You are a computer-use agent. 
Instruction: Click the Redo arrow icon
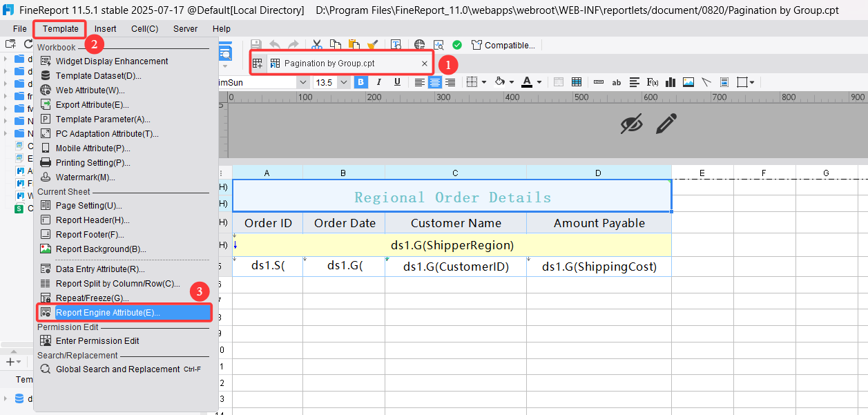[x=293, y=45]
